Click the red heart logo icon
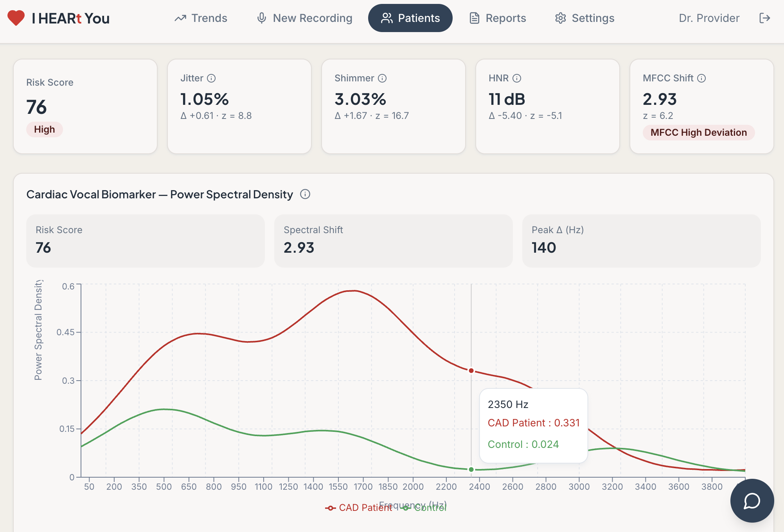 tap(16, 18)
